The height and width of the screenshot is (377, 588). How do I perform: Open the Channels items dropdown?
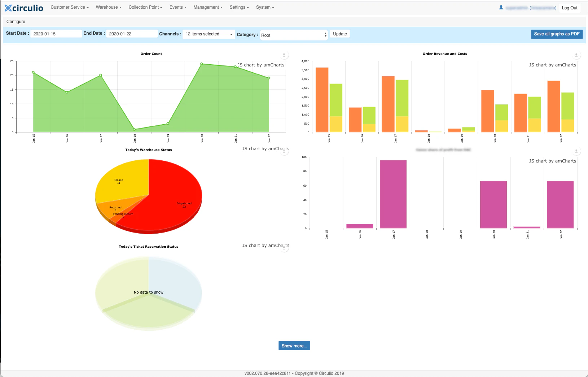209,34
